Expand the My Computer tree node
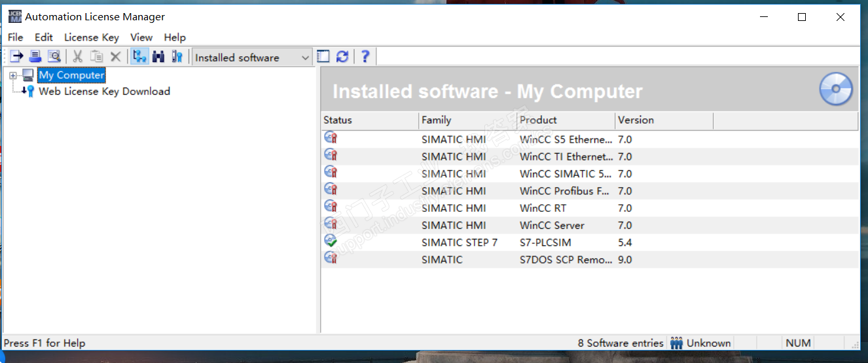Viewport: 868px width, 363px height. [12, 76]
